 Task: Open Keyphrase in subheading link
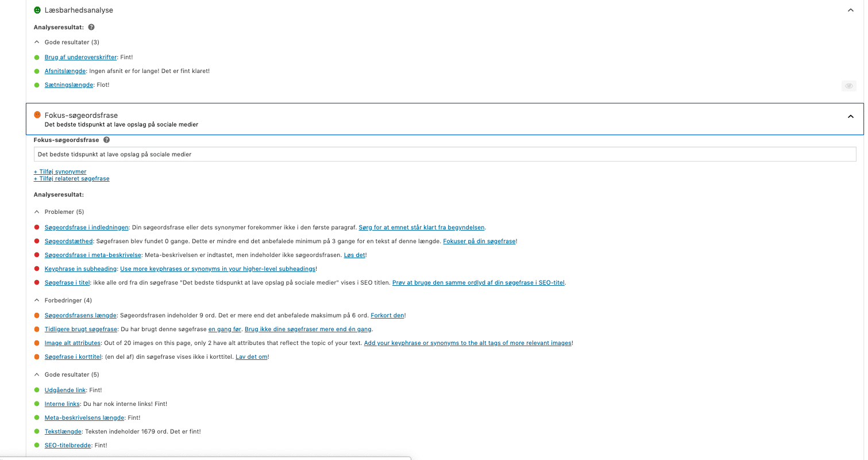click(81, 269)
